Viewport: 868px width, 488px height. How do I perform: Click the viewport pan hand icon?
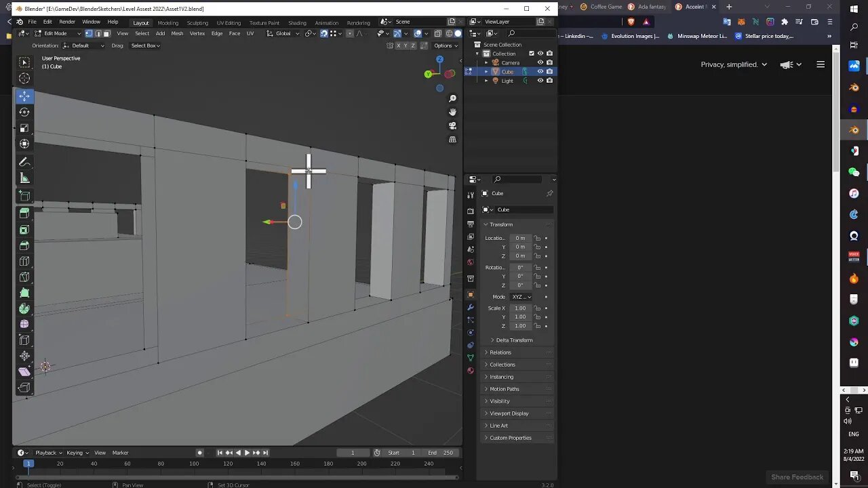point(452,112)
